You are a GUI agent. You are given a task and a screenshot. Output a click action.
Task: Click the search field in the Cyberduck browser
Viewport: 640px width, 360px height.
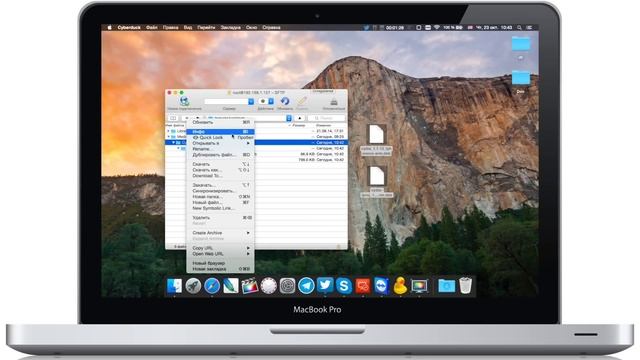tap(326, 118)
